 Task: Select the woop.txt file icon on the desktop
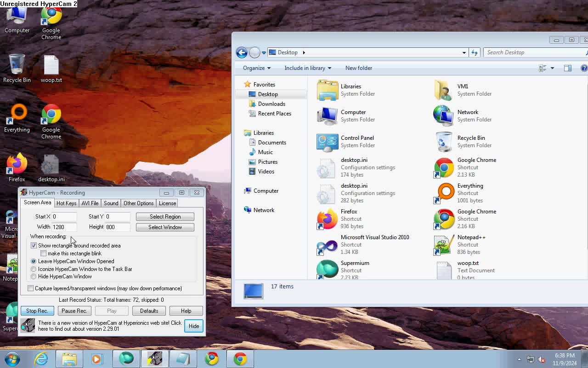click(x=51, y=69)
